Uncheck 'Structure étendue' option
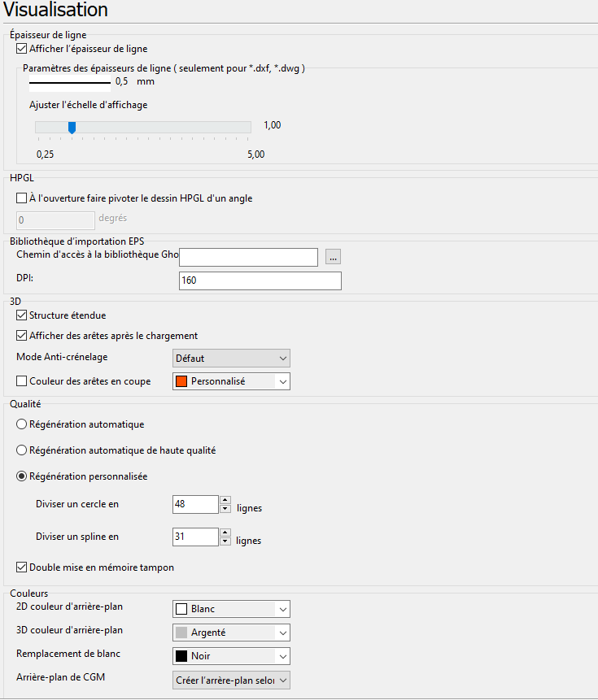Viewport: 598px width, 700px height. (x=22, y=315)
